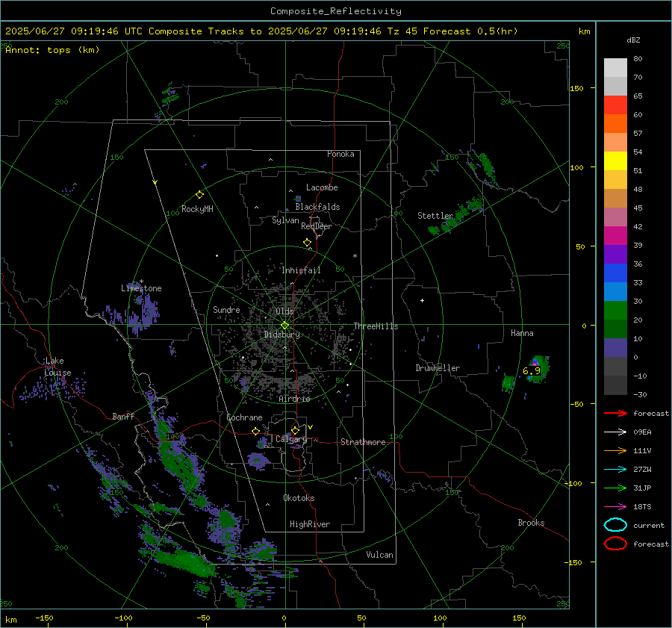Click the green echo cluster southeast of Stettler
The height and width of the screenshot is (628, 672).
(457, 216)
